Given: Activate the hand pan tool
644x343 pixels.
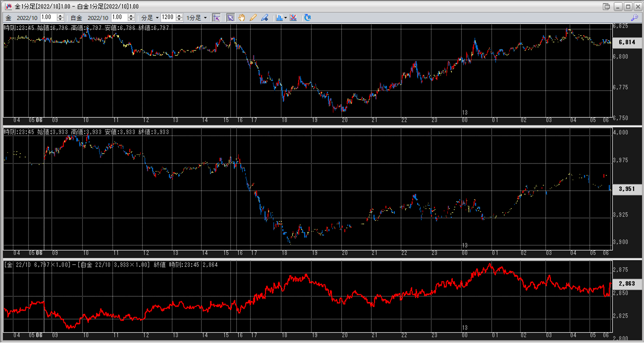Looking at the screenshot, I should click(242, 17).
